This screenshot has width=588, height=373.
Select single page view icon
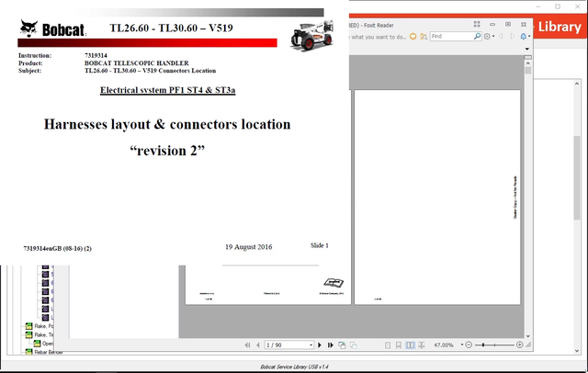pos(387,345)
